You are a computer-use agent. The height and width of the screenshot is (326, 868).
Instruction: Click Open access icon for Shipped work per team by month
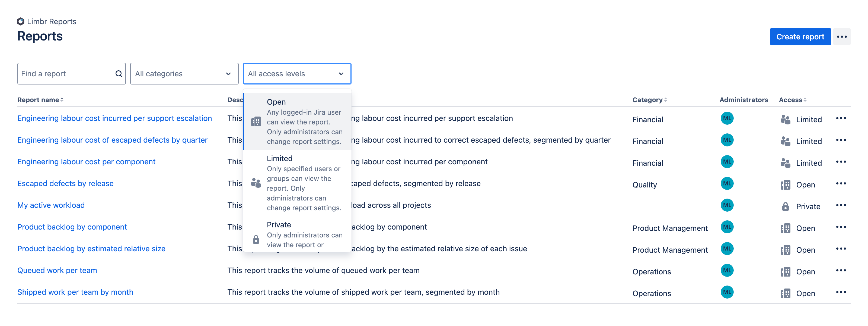click(x=785, y=294)
